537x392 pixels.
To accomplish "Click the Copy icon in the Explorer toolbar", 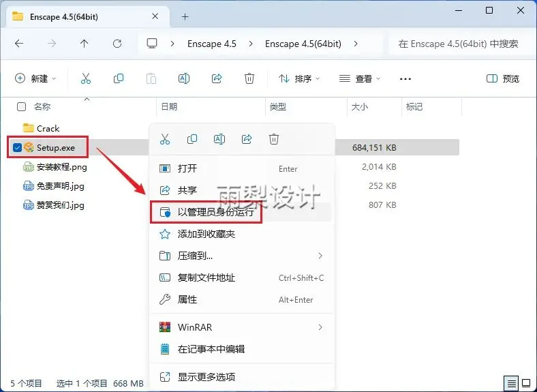I will coord(119,78).
